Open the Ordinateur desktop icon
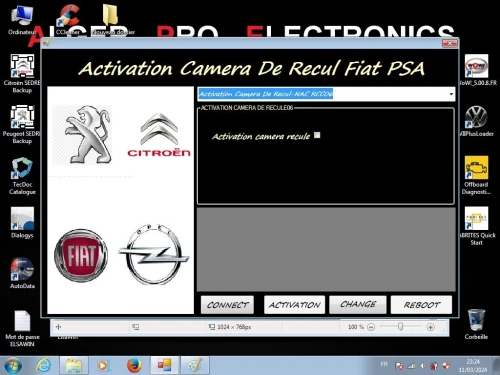This screenshot has width=500, height=375. click(x=22, y=20)
